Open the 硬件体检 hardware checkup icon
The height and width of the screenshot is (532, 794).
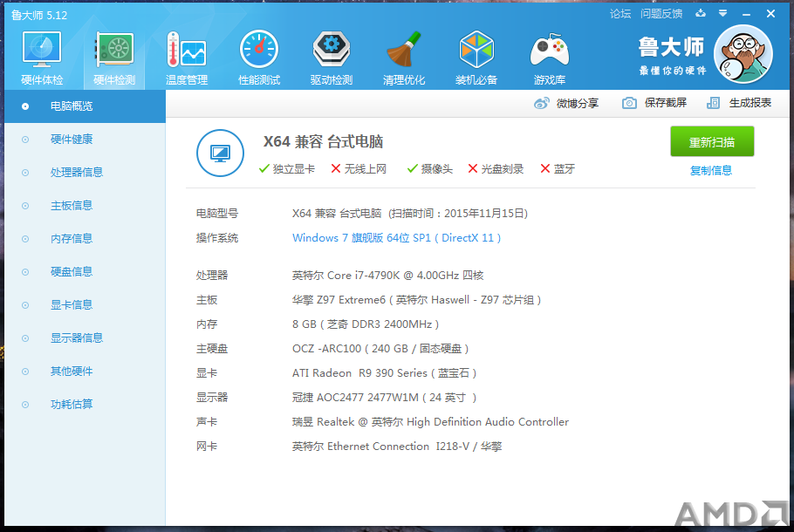42,58
